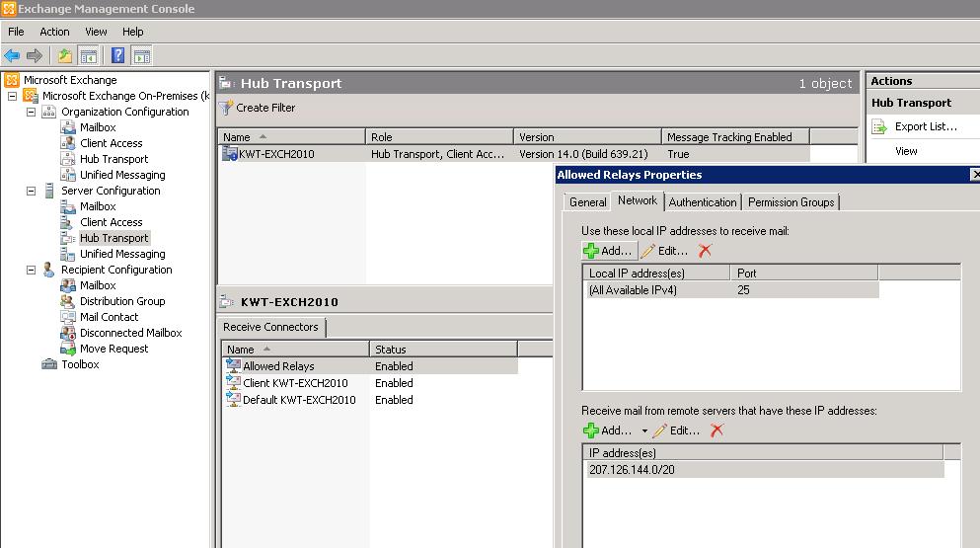980x548 pixels.
Task: Sort by Message Tracking Enabled column header
Action: point(735,137)
